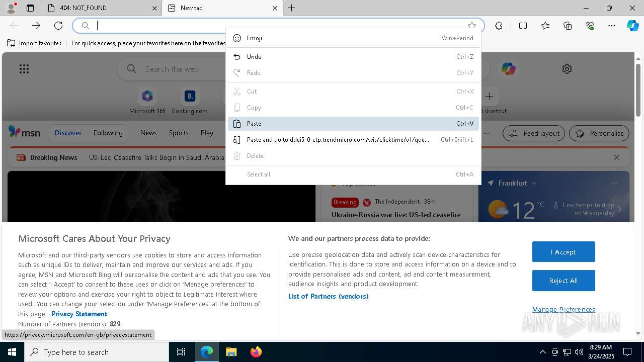Choose Paste in the context menu
Image resolution: width=644 pixels, height=362 pixels.
click(353, 124)
